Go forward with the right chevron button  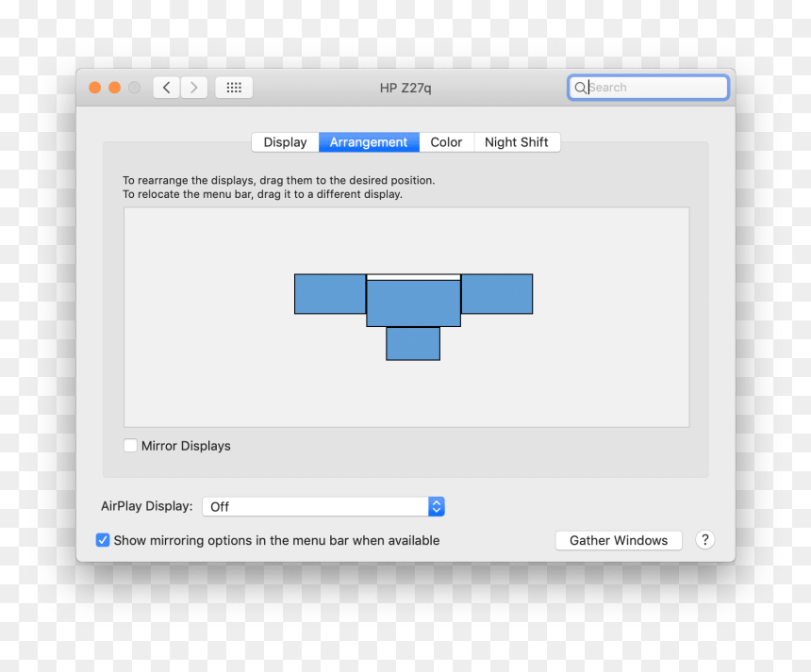pyautogui.click(x=194, y=88)
